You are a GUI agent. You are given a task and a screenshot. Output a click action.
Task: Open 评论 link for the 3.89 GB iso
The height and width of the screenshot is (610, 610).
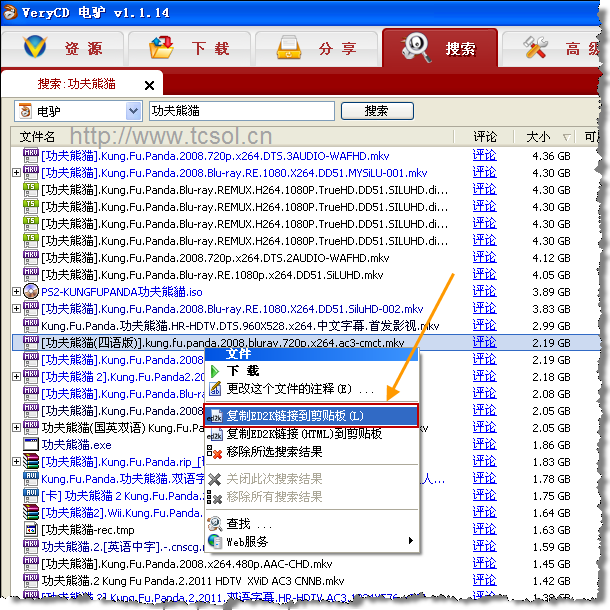click(x=484, y=291)
